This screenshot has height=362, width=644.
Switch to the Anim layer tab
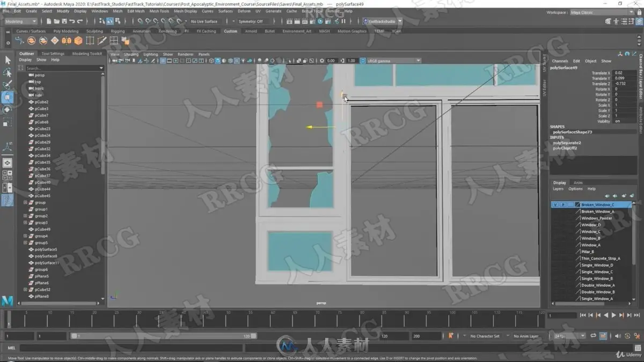pyautogui.click(x=578, y=183)
